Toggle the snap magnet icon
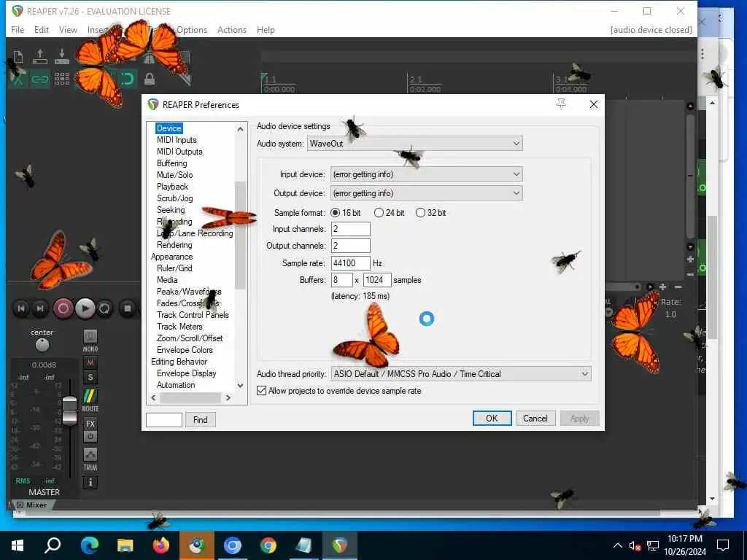Viewport: 747px width, 560px height. coord(127,79)
